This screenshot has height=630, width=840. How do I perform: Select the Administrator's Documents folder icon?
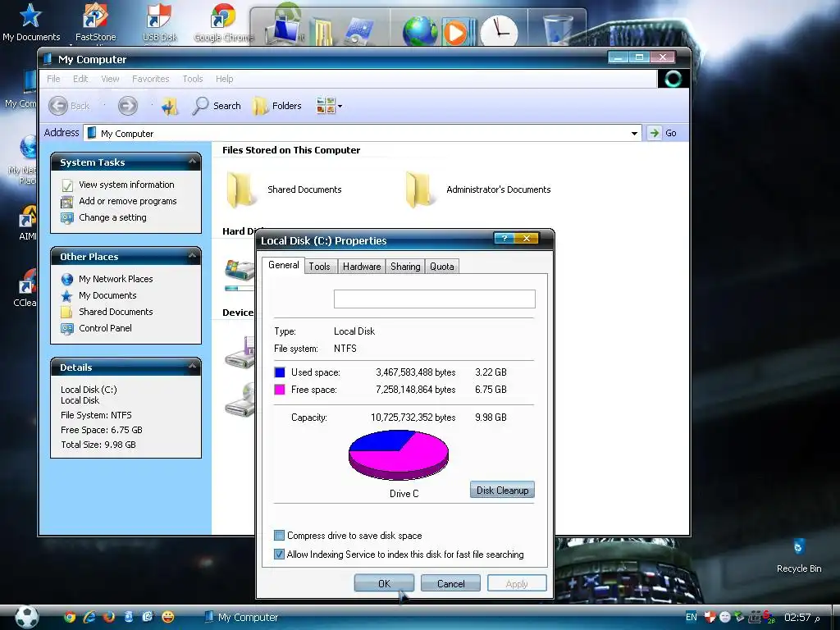point(419,189)
